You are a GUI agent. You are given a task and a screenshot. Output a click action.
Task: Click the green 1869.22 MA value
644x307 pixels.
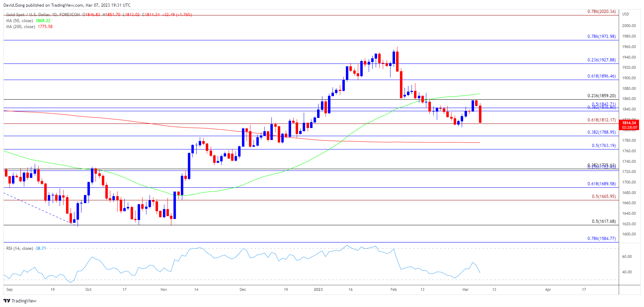(43, 21)
